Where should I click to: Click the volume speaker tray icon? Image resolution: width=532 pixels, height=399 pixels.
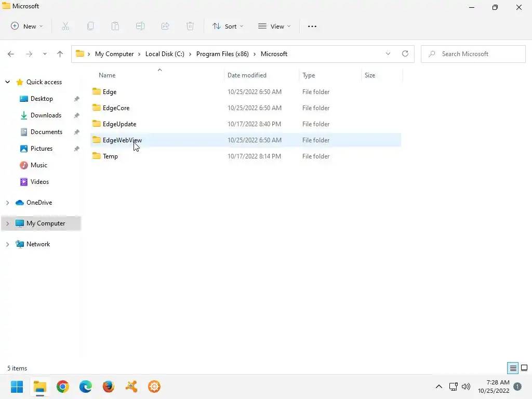point(466,387)
